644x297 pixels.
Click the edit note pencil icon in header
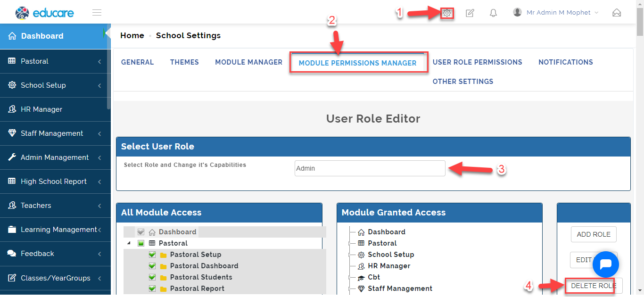pyautogui.click(x=470, y=13)
